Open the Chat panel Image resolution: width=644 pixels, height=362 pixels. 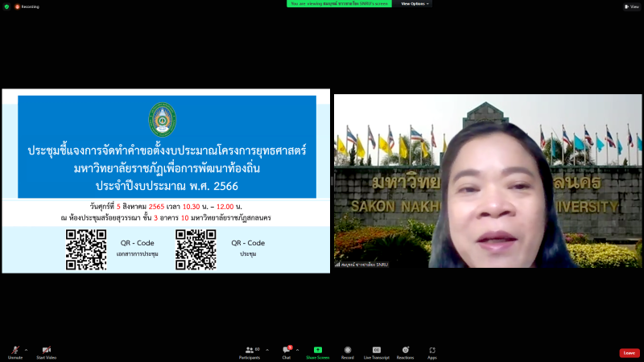(286, 351)
